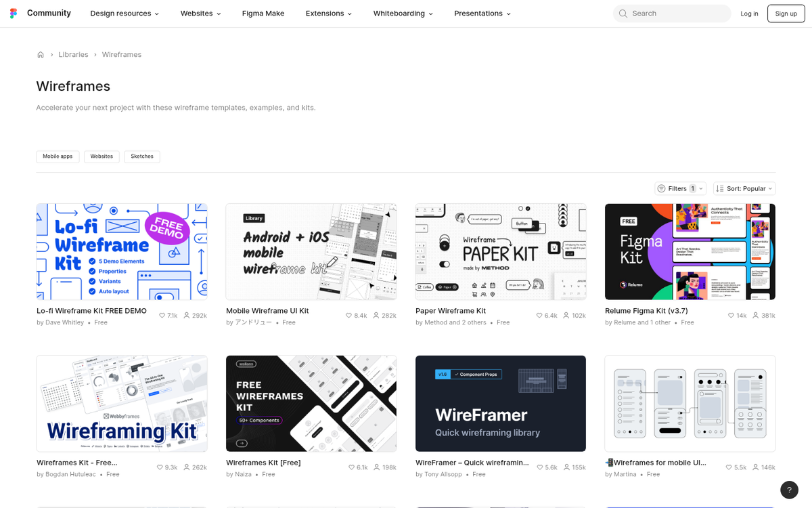Expand the Extensions menu chevron

(x=350, y=13)
